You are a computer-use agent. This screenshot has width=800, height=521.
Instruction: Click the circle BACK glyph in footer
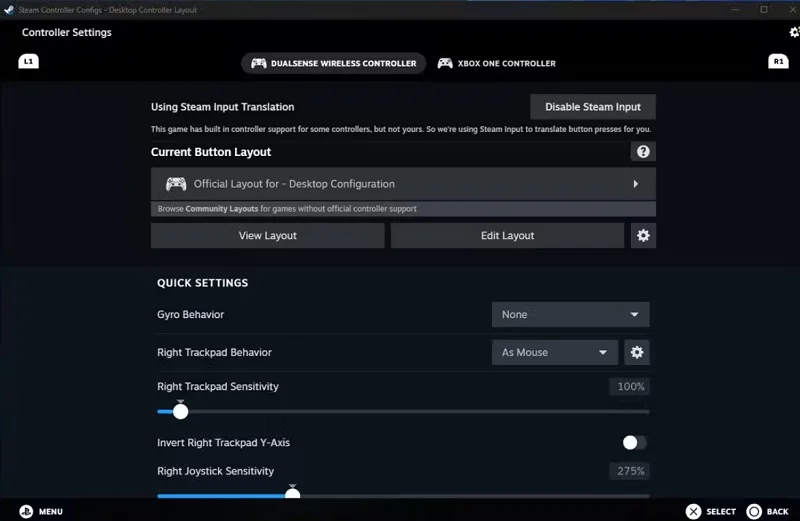click(x=754, y=511)
